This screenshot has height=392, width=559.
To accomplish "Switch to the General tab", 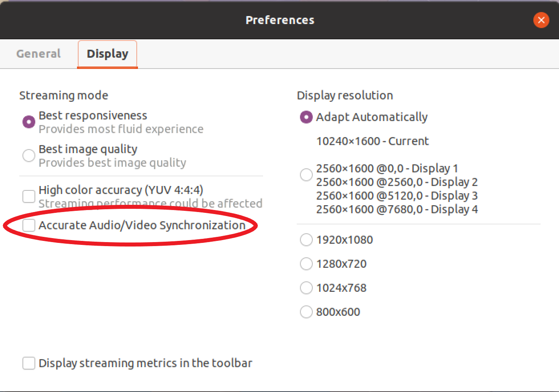I will 38,53.
